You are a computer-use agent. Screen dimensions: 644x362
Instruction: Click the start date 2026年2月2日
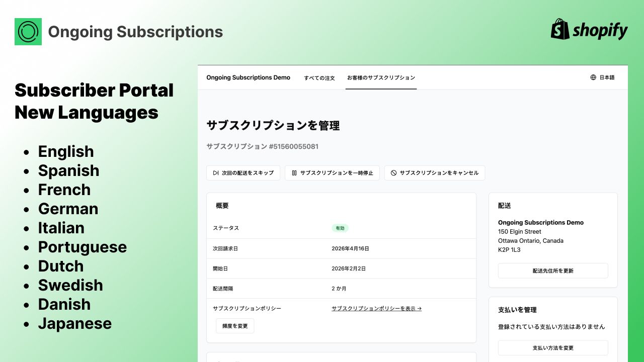point(349,268)
